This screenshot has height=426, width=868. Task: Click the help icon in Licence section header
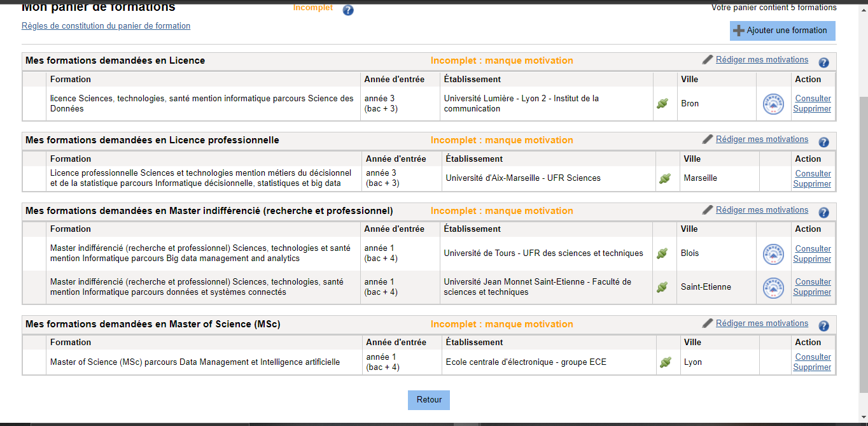(823, 63)
